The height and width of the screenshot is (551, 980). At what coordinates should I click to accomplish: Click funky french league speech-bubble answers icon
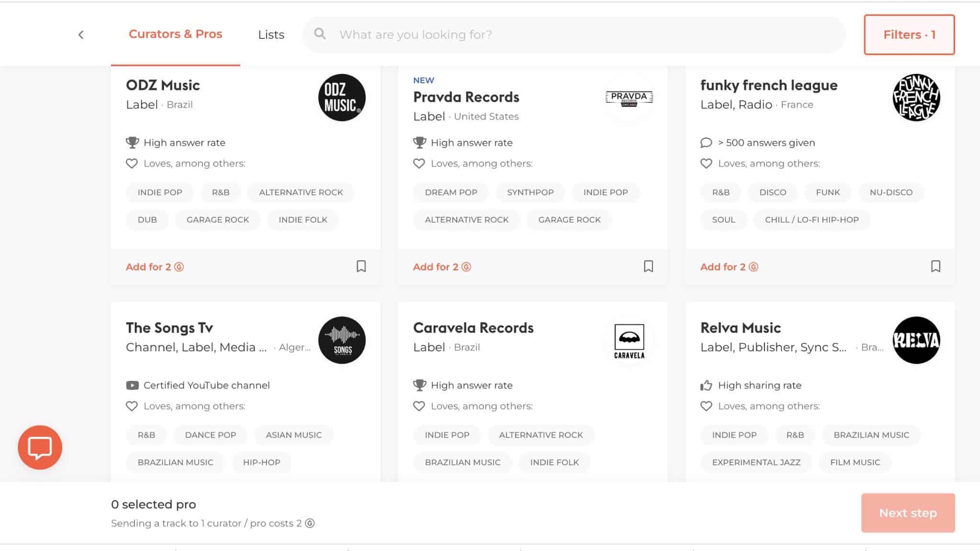point(706,143)
